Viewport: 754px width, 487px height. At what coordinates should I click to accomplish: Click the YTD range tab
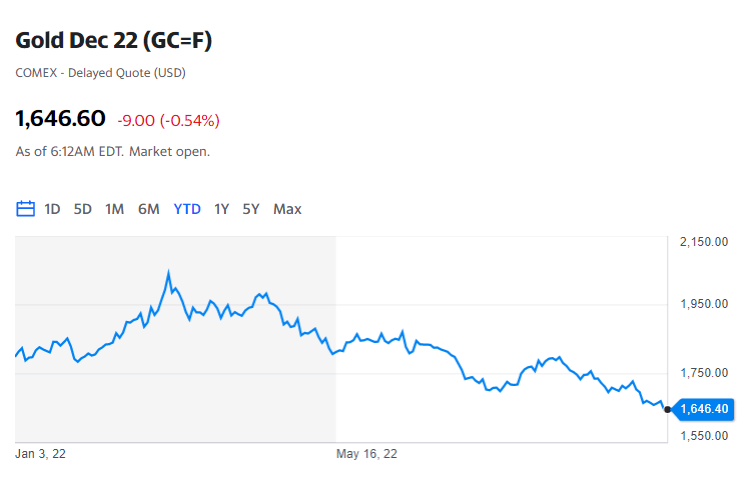tap(187, 209)
